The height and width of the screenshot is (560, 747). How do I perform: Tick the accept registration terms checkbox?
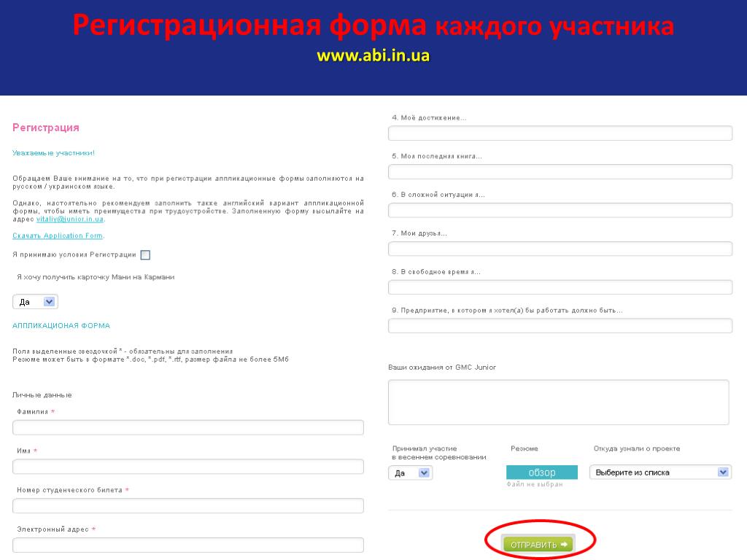click(x=145, y=254)
